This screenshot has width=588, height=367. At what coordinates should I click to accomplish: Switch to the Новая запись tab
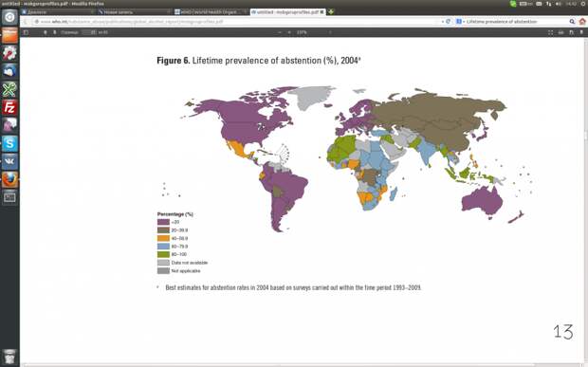click(x=134, y=12)
